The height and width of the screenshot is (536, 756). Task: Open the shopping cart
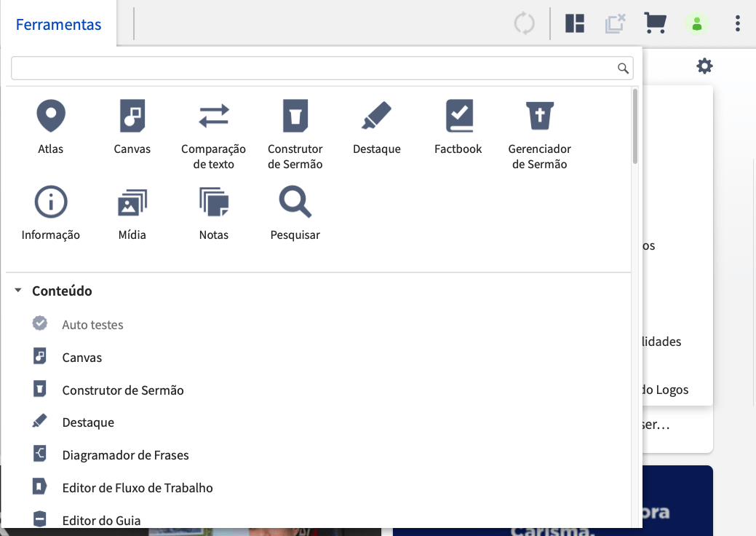point(655,23)
